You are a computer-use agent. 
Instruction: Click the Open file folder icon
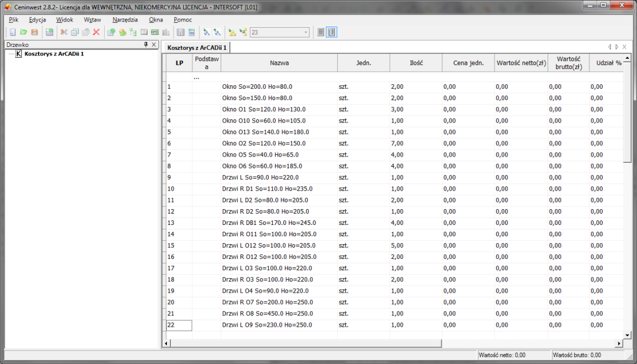click(24, 32)
